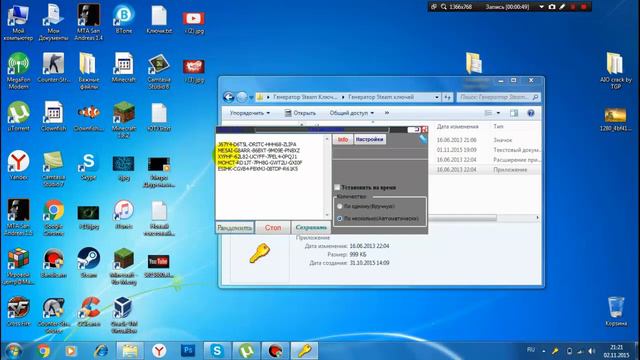This screenshot has width=640, height=360.
Task: Open the AIO crack by TGP folder
Action: (616, 71)
